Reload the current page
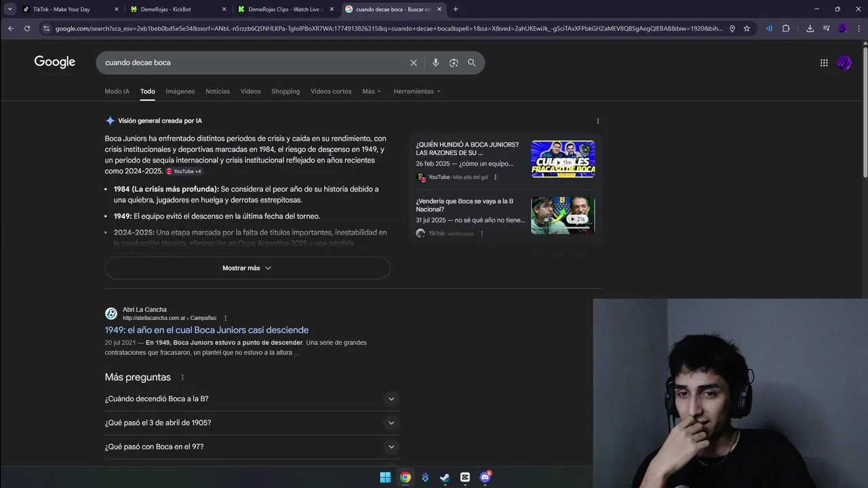 [x=27, y=28]
